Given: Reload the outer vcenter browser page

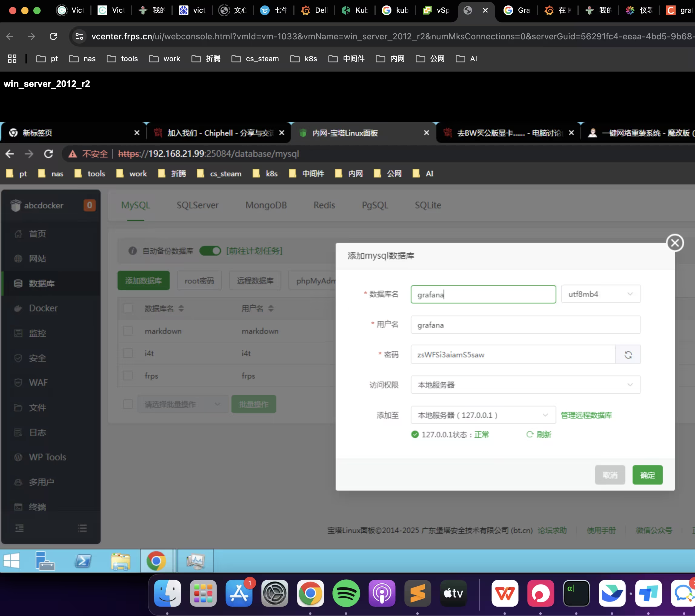Looking at the screenshot, I should pos(53,36).
